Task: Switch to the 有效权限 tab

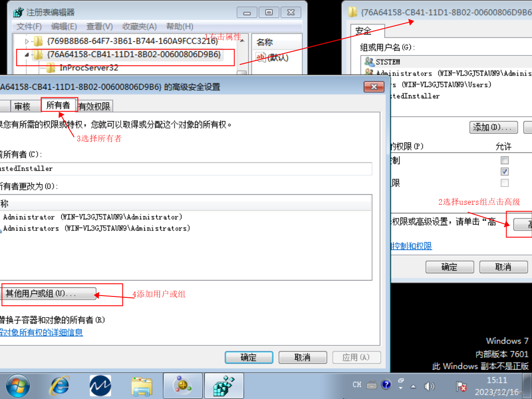Action: pyautogui.click(x=94, y=106)
